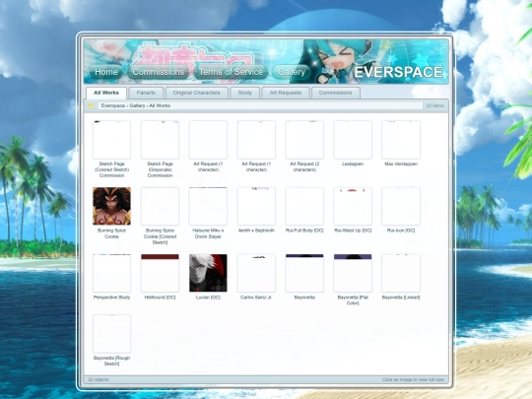This screenshot has width=532, height=399.
Task: Open Hatsune Miku x Doom Slayer thumbnail
Action: tap(208, 206)
